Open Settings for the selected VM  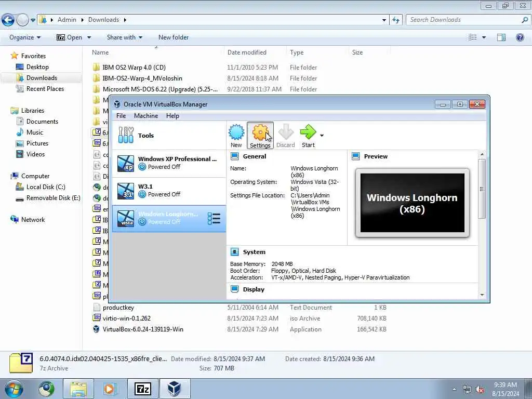point(260,136)
